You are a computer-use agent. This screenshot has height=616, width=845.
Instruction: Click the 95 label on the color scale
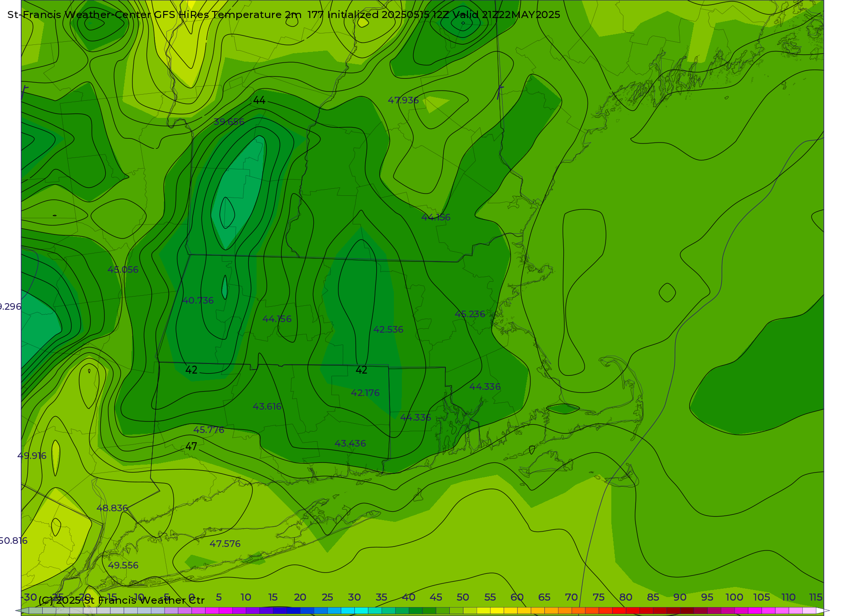pos(707,597)
